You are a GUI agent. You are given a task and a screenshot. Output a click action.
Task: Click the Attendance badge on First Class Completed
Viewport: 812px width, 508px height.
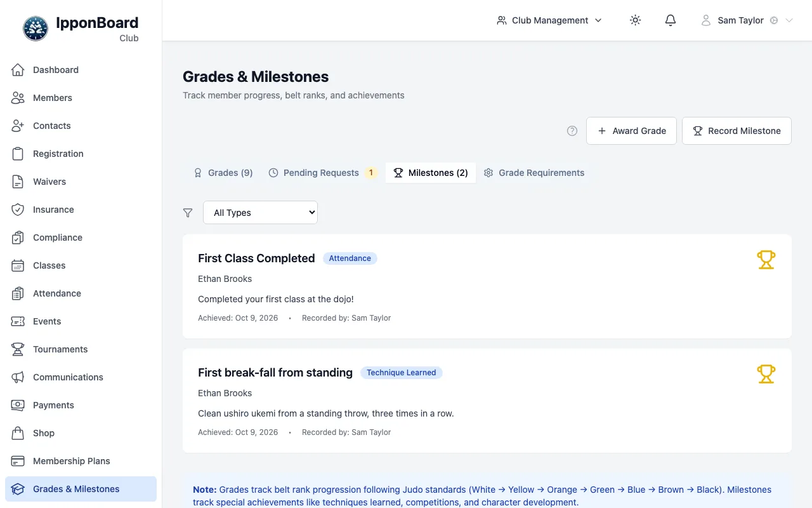(x=350, y=258)
